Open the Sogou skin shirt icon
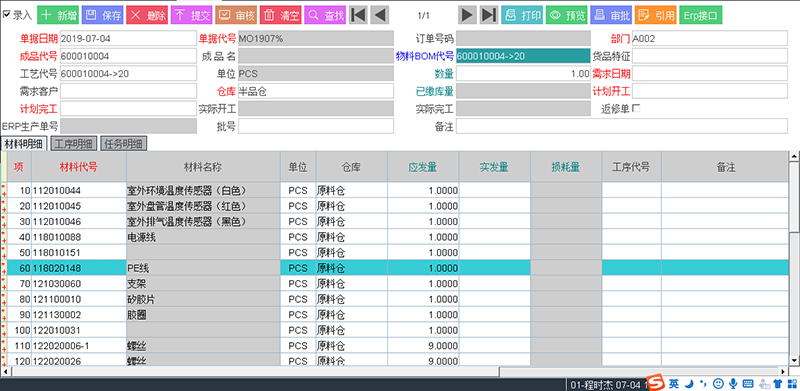The height and width of the screenshot is (391, 800). tap(778, 383)
